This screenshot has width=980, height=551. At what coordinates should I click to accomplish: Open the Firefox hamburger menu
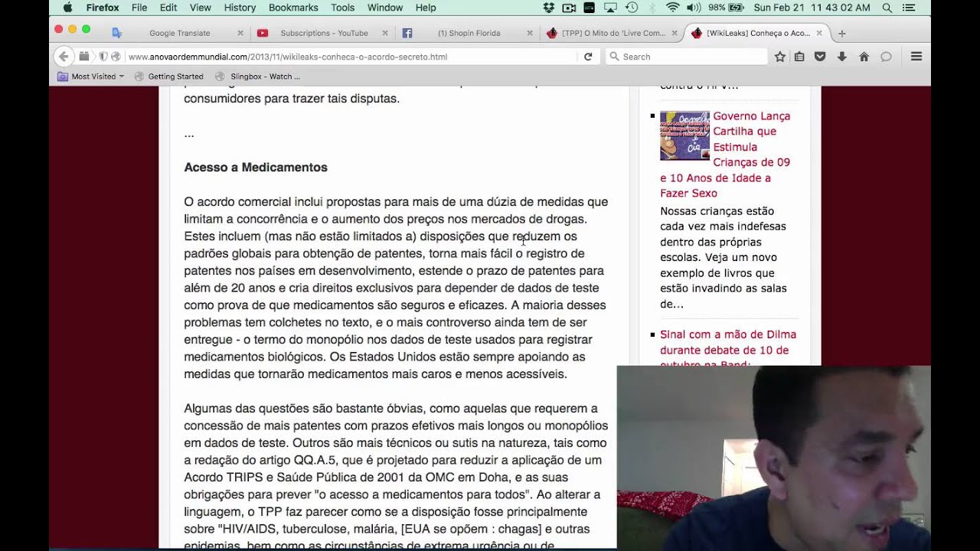pos(916,57)
